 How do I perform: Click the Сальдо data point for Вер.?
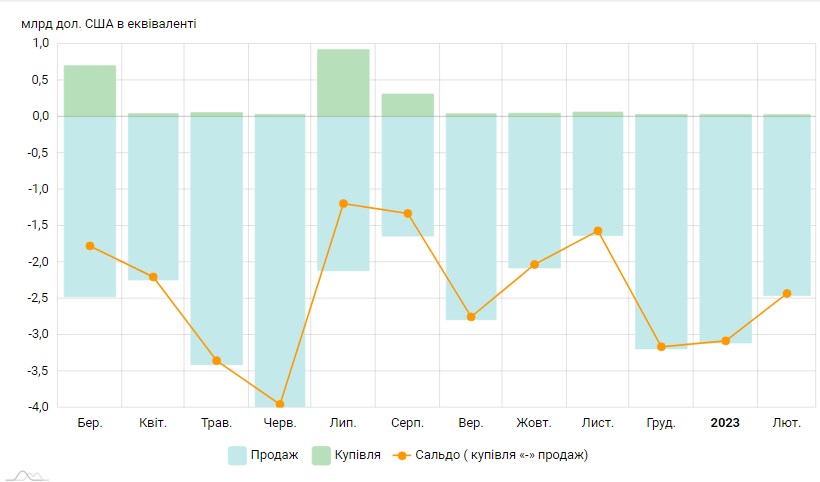point(471,317)
